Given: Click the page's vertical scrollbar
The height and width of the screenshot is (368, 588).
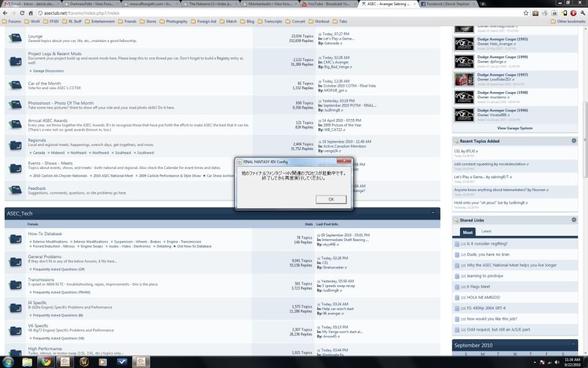Looking at the screenshot, I should pyautogui.click(x=585, y=140).
